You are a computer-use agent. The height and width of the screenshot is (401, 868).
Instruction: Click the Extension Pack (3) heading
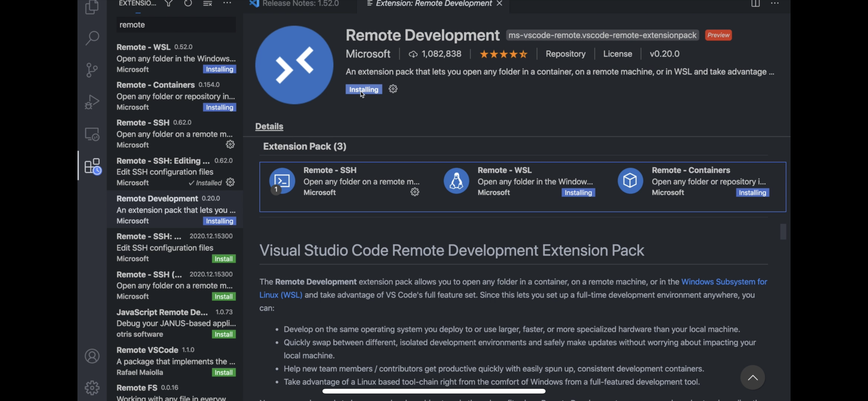304,146
